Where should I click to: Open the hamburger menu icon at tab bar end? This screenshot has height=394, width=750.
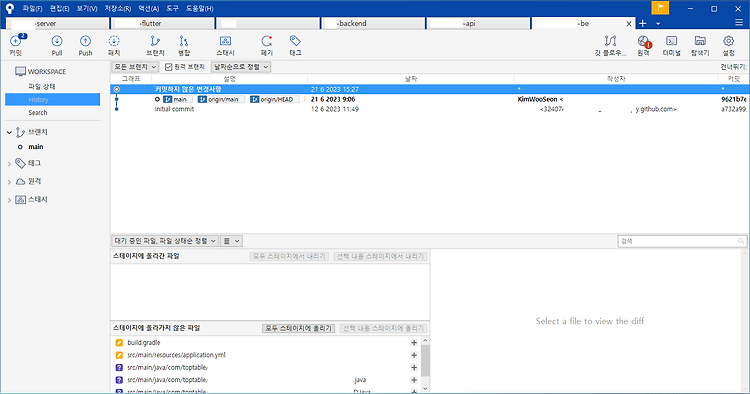(x=739, y=23)
